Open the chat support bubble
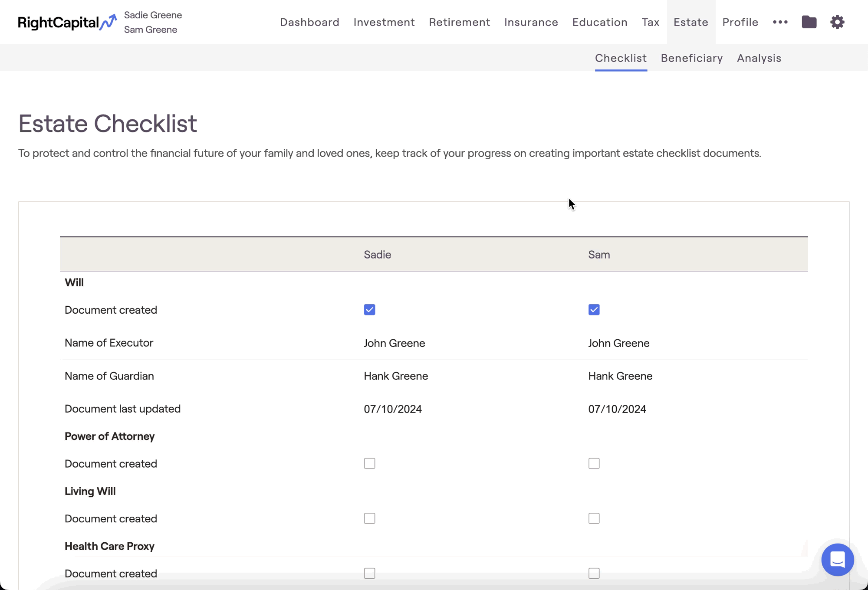The width and height of the screenshot is (868, 590). click(x=837, y=560)
